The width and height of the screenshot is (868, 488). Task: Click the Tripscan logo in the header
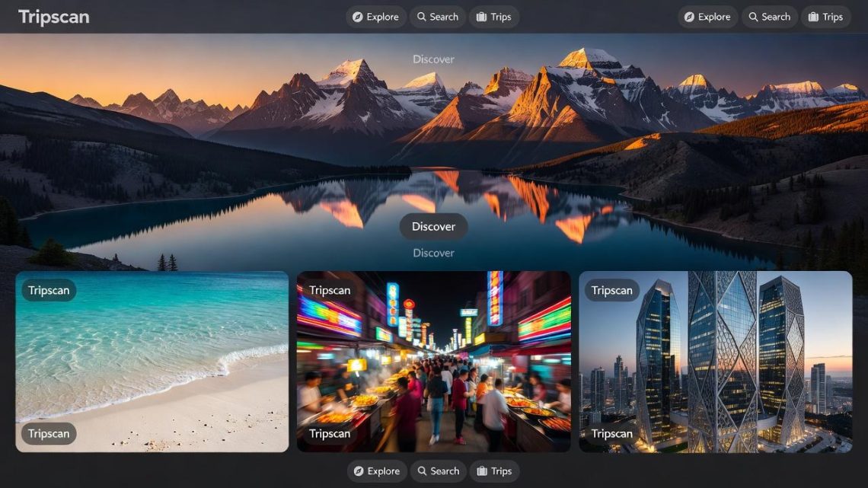54,18
